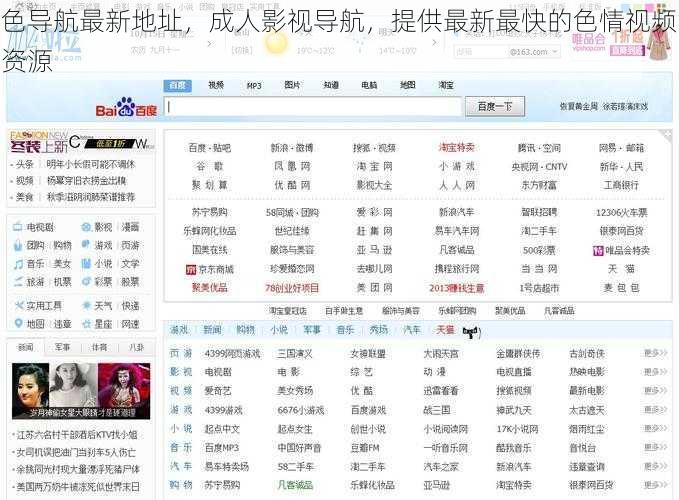Select the 体育 news tab in sidebar

point(100,347)
